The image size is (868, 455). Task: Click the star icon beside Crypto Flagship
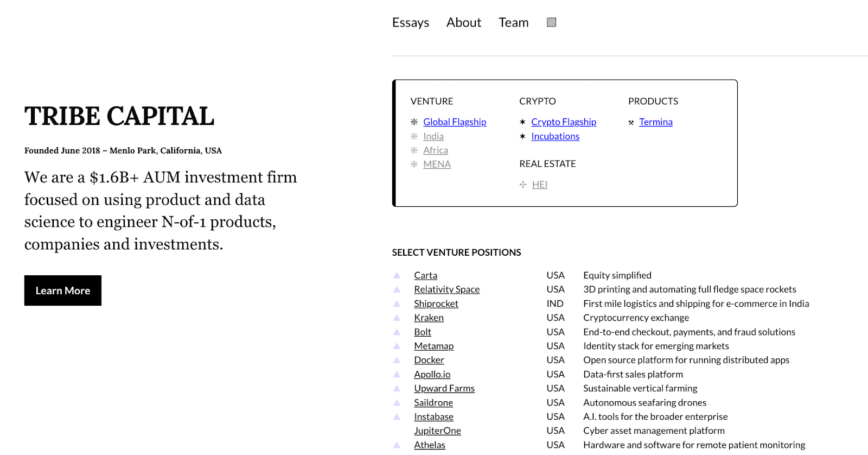[522, 122]
